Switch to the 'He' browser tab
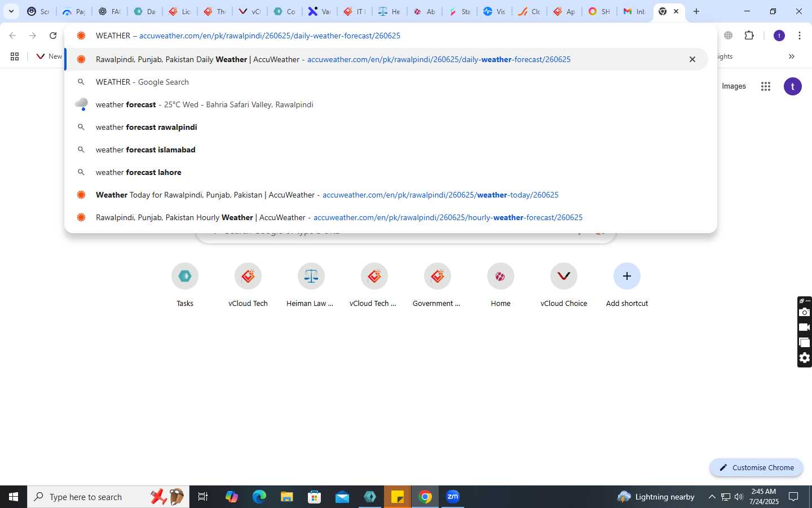812x508 pixels. (x=390, y=11)
